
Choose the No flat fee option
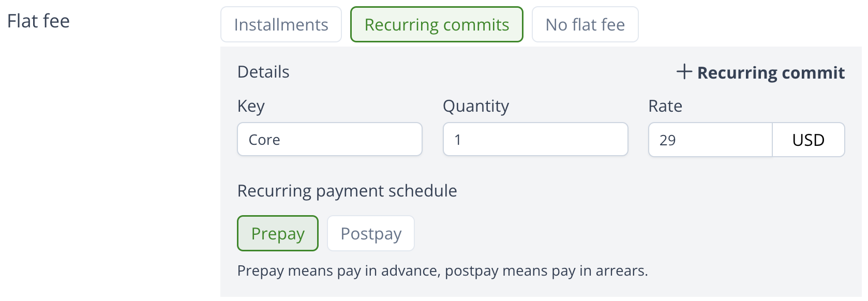pyautogui.click(x=585, y=25)
